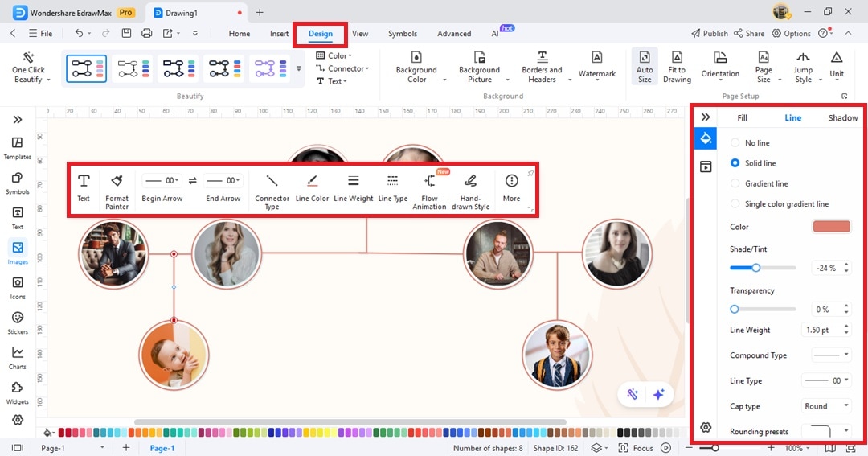
Task: Click Fit to Drawing
Action: click(x=677, y=65)
